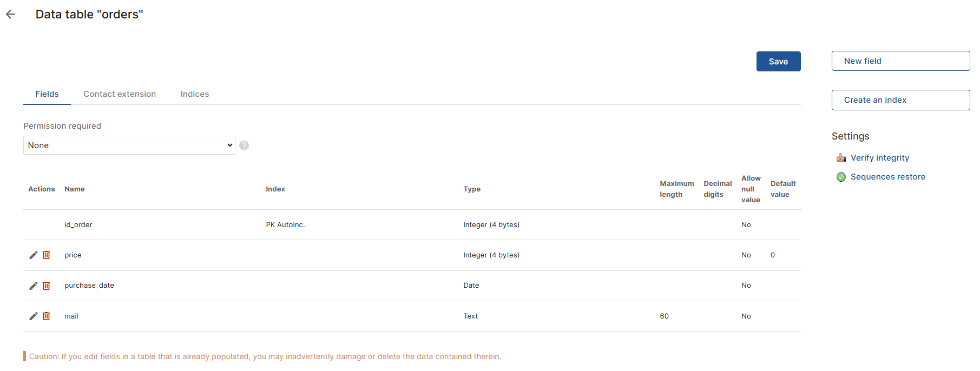Click the permission help question mark icon
This screenshot has height=371, width=980.
244,145
